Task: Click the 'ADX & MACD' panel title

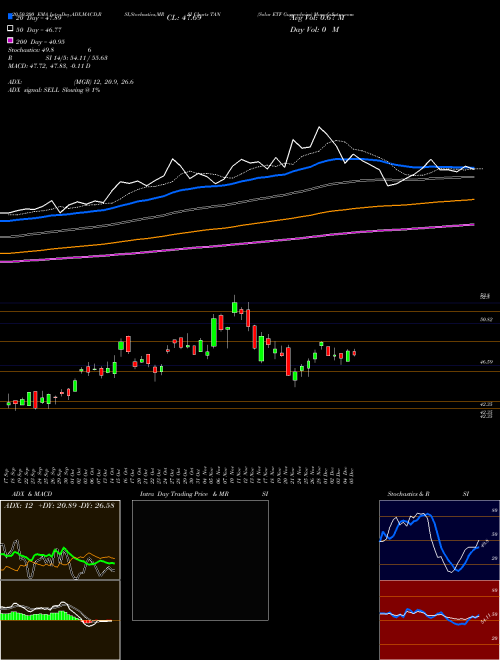Action: [32, 494]
